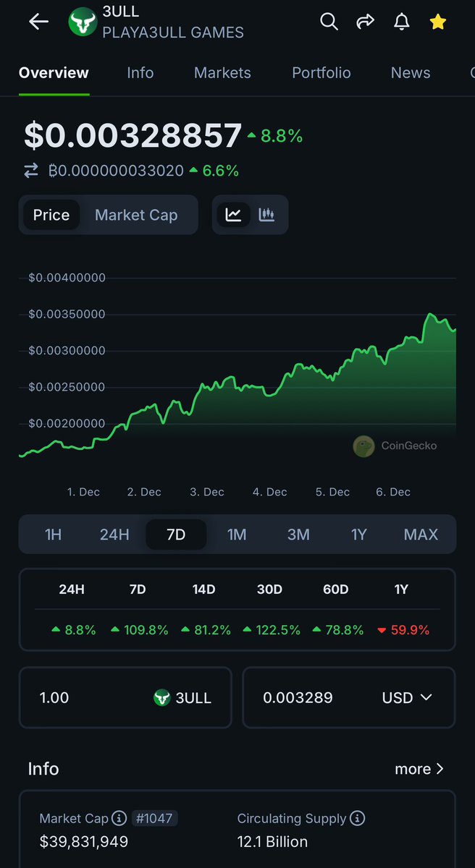Select the line chart icon
The width and height of the screenshot is (475, 868).
(233, 215)
